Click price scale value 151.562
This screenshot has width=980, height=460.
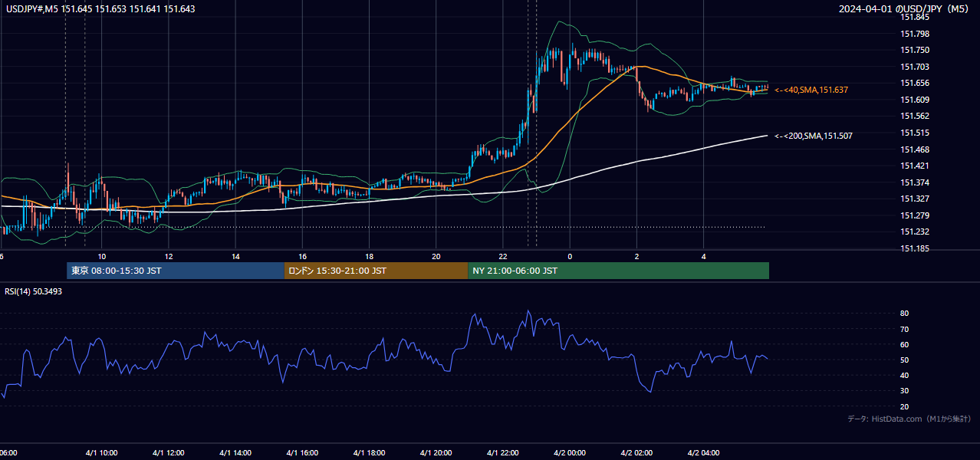[x=914, y=116]
